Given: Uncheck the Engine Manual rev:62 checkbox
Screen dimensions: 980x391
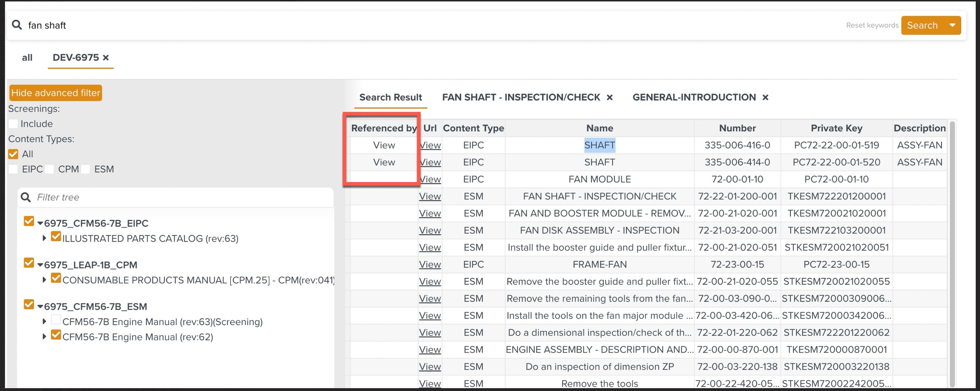Looking at the screenshot, I should point(56,335).
